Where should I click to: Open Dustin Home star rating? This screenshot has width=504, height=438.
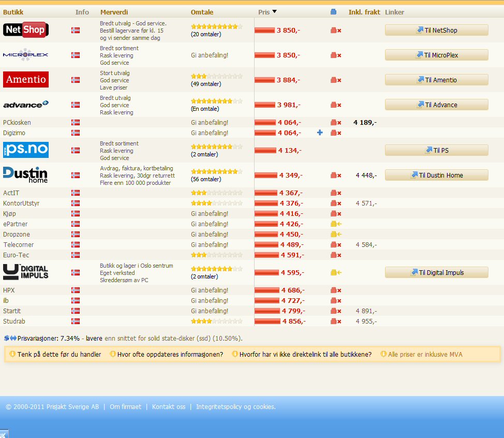point(217,171)
